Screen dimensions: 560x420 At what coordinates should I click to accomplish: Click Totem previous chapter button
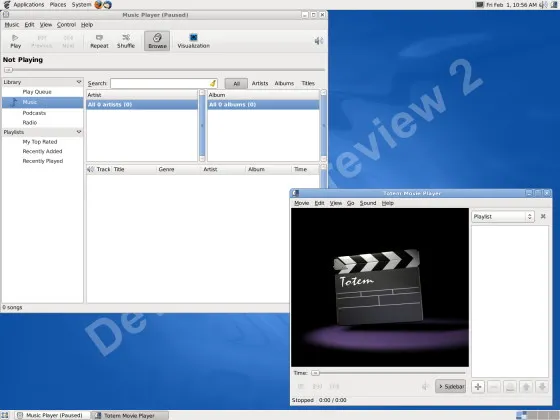(x=317, y=386)
